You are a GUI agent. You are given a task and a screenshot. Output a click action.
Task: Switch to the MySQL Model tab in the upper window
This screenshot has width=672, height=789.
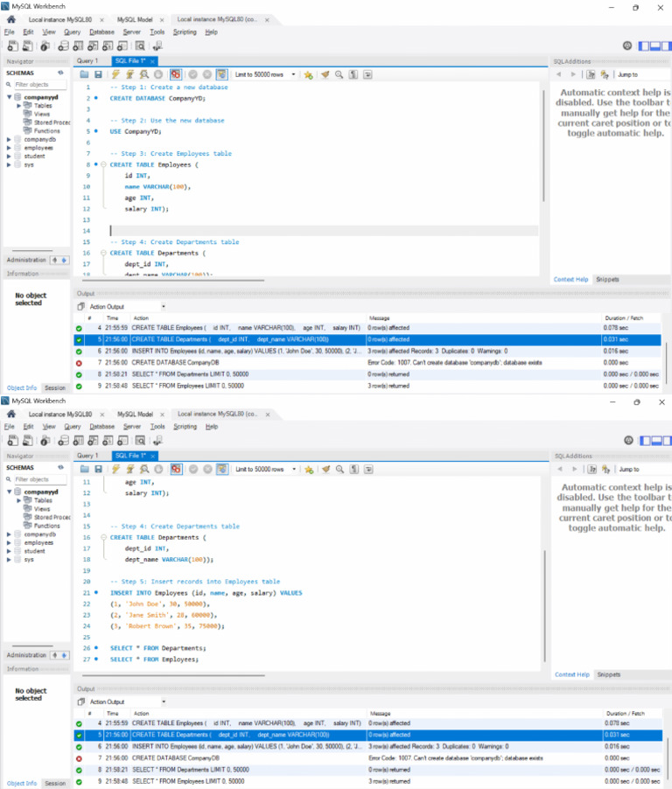(135, 19)
